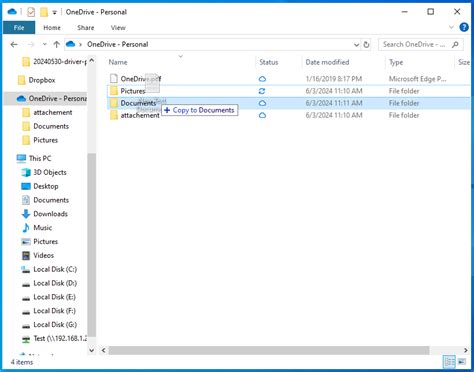Viewport: 474px width, 372px height.
Task: Click the Microsoft Edge P... type cell
Action: pos(417,79)
